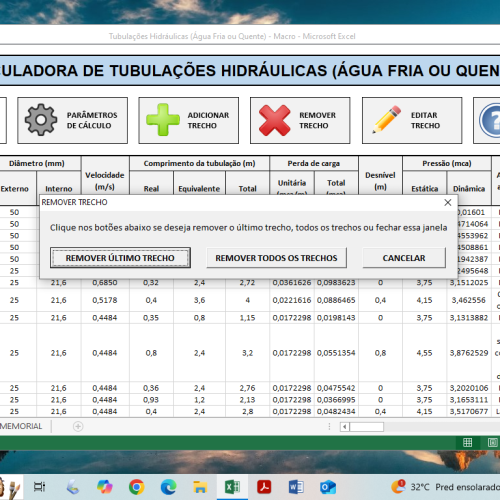
Task: Select cell with dynamic pressure 3,462556
Action: click(x=469, y=300)
